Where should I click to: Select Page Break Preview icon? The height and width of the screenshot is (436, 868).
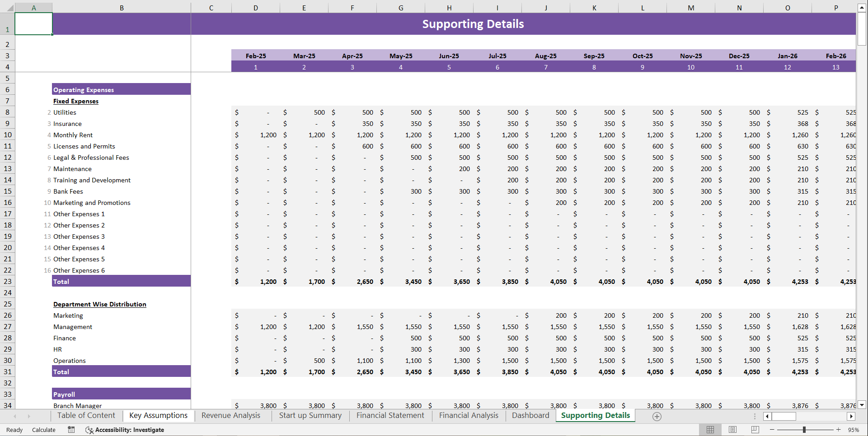[755, 430]
